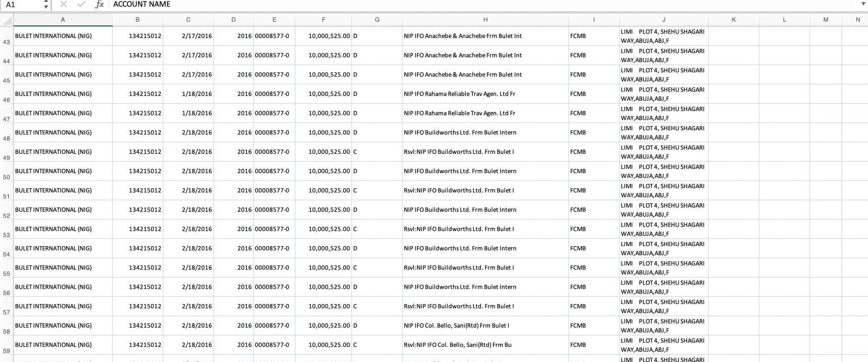This screenshot has width=868, height=362.
Task: Click the select-all corner triangle
Action: tap(7, 20)
